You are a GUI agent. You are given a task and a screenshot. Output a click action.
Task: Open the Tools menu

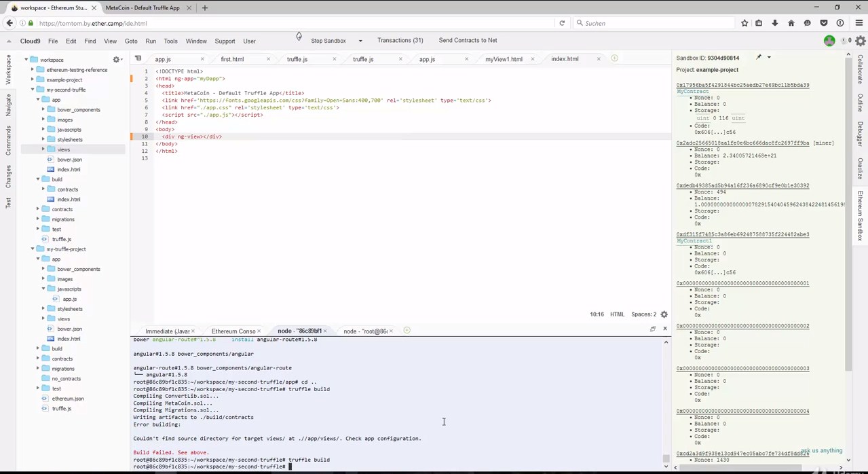(x=170, y=41)
